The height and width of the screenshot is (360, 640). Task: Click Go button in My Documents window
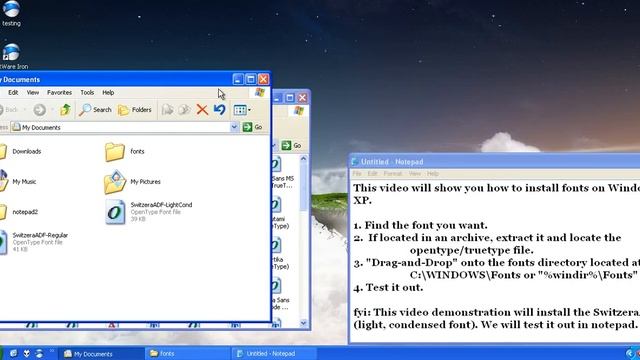(253, 127)
